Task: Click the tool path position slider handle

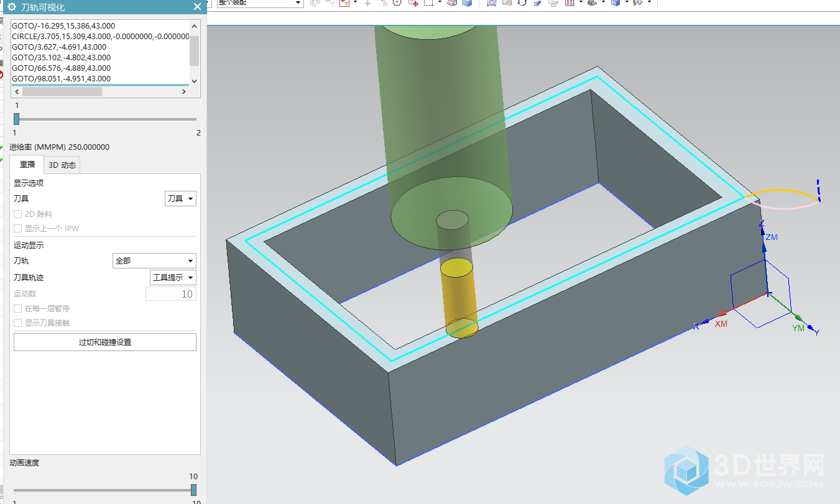Action: (16, 119)
